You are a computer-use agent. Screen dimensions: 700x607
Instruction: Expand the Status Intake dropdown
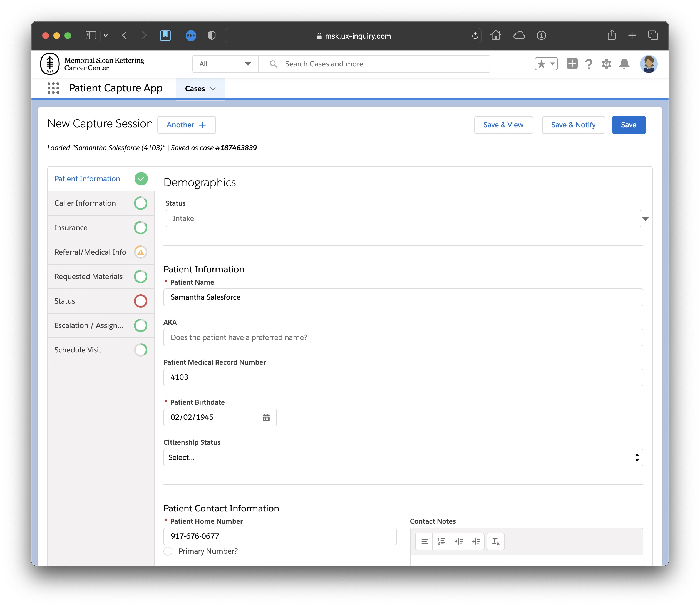[645, 219]
